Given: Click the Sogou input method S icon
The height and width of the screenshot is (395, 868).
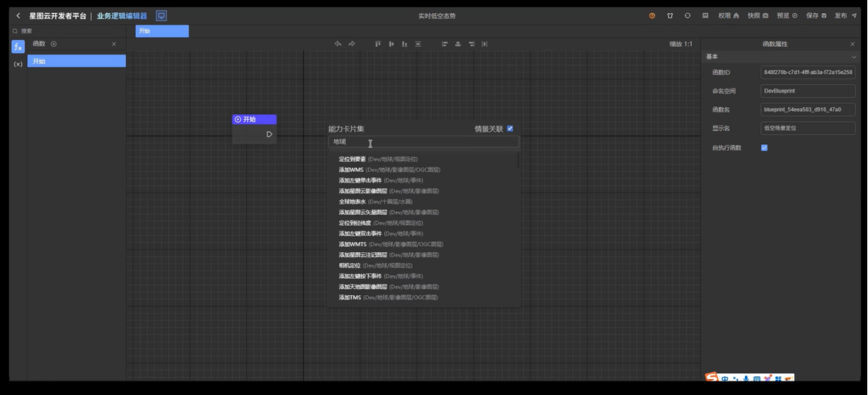Looking at the screenshot, I should [x=711, y=378].
